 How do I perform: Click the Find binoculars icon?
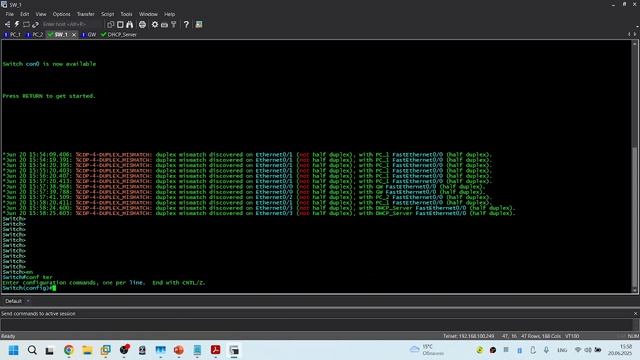[129, 24]
